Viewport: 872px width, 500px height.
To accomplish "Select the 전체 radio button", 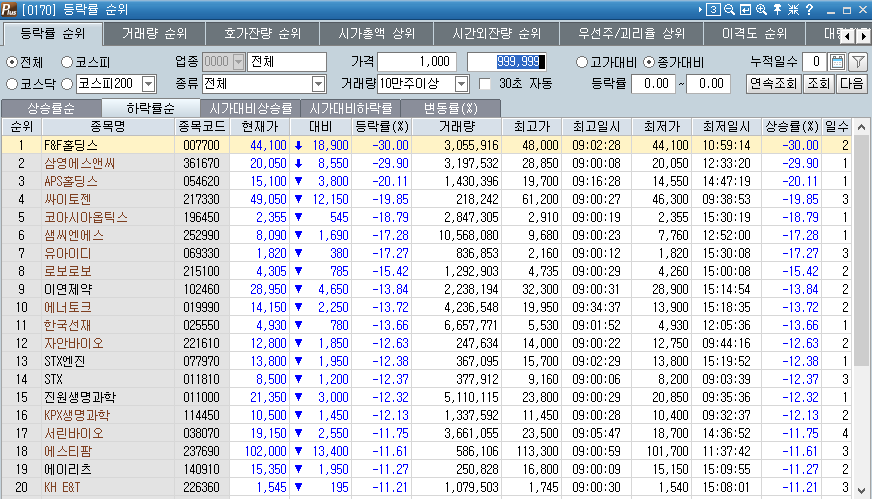I will pyautogui.click(x=12, y=62).
